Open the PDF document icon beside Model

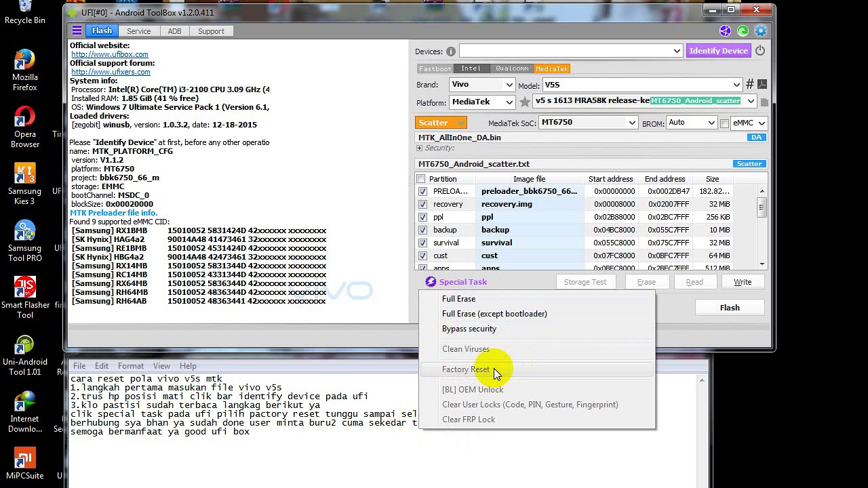click(762, 85)
